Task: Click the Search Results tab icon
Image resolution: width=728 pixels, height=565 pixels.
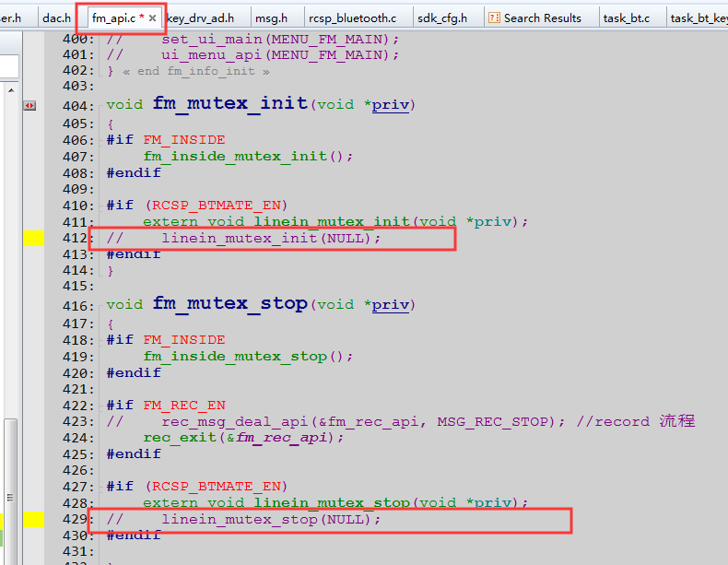Action: [x=494, y=18]
